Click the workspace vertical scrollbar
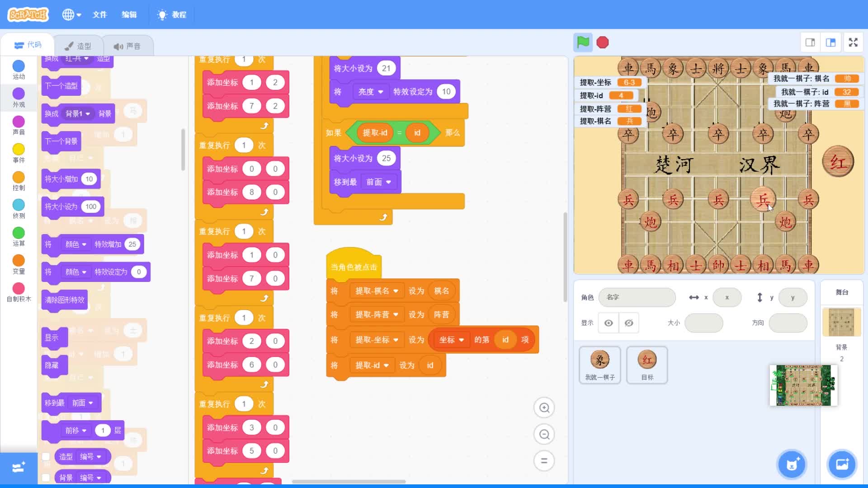 [565, 257]
